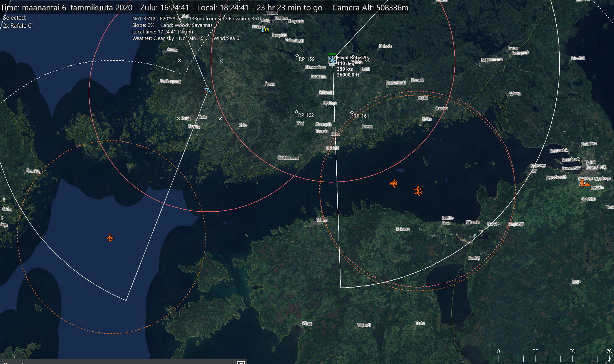
Task: Click reference point RP-159 diamond marker
Action: [297, 56]
